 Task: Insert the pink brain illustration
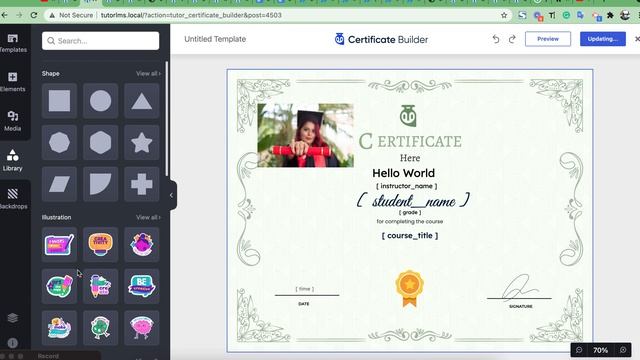tap(142, 328)
